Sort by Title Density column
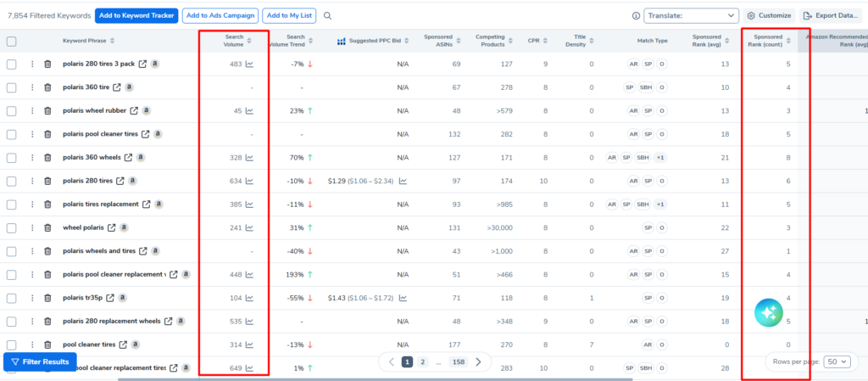Screen dimensions: 868x381 (591, 41)
